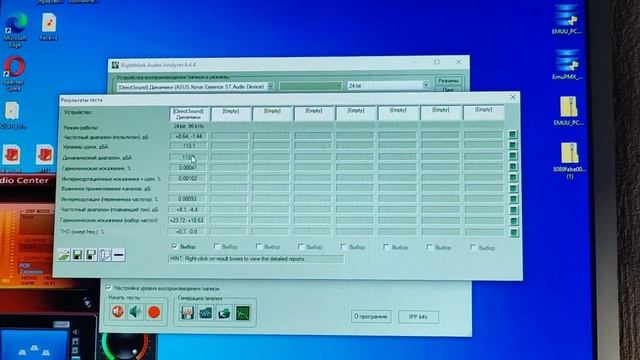Image resolution: width=640 pixels, height=360 pixels.
Task: Click the 24 bit, 96 kHz mode text
Action: (189, 126)
